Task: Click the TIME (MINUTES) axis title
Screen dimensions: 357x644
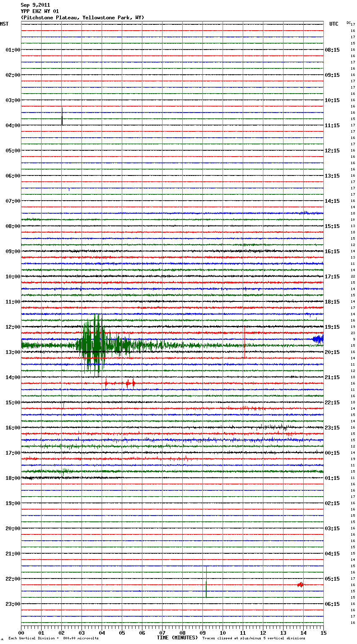Action: pyautogui.click(x=177, y=638)
